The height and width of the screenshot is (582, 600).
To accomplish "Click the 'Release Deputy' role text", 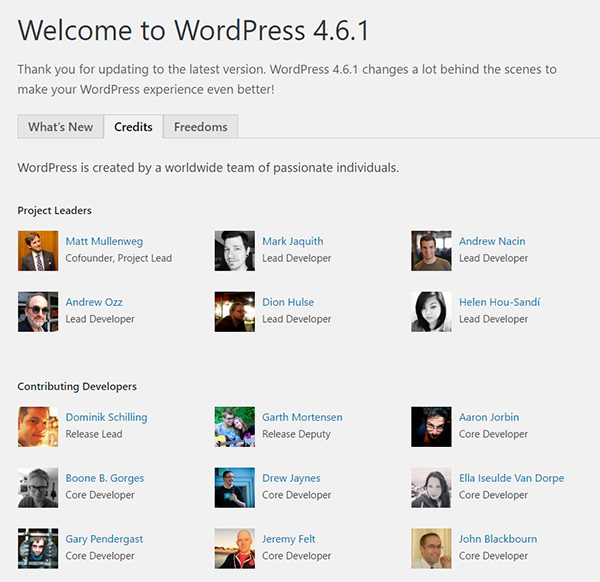I will tap(296, 434).
